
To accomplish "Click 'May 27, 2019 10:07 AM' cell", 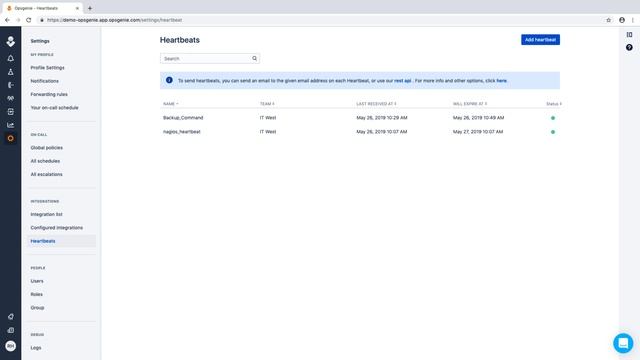I will (478, 132).
